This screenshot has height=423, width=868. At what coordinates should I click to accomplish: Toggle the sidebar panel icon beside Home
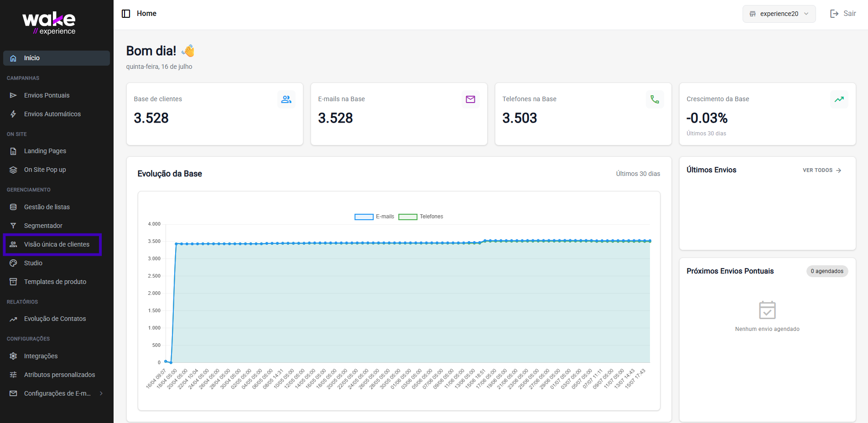126,14
